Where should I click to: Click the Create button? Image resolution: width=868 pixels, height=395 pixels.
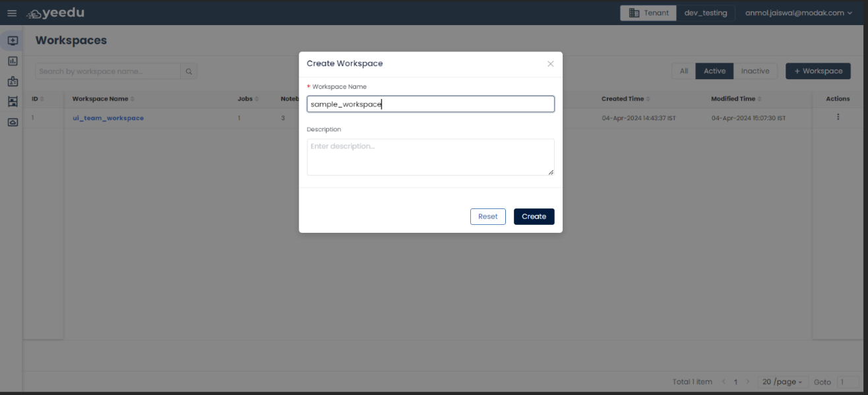pos(534,216)
